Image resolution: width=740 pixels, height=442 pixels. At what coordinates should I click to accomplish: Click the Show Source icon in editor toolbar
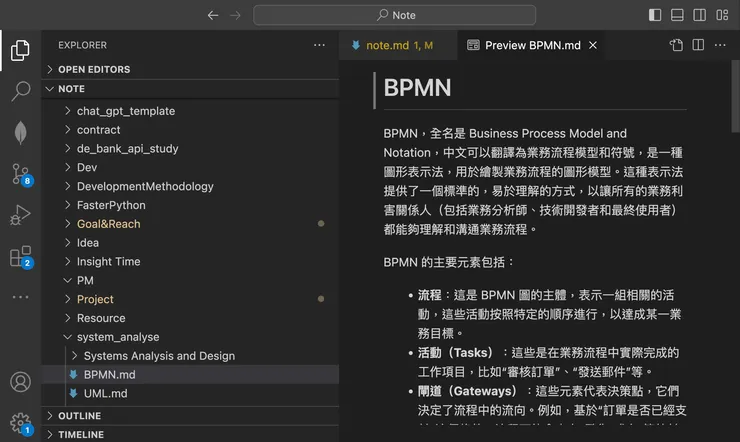[676, 45]
